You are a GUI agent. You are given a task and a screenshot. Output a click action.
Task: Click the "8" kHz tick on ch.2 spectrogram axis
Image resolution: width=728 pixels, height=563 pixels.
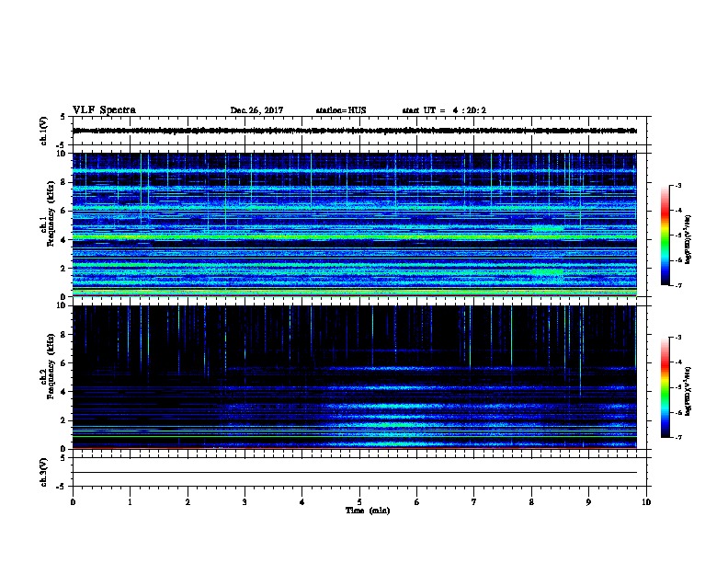pos(64,335)
